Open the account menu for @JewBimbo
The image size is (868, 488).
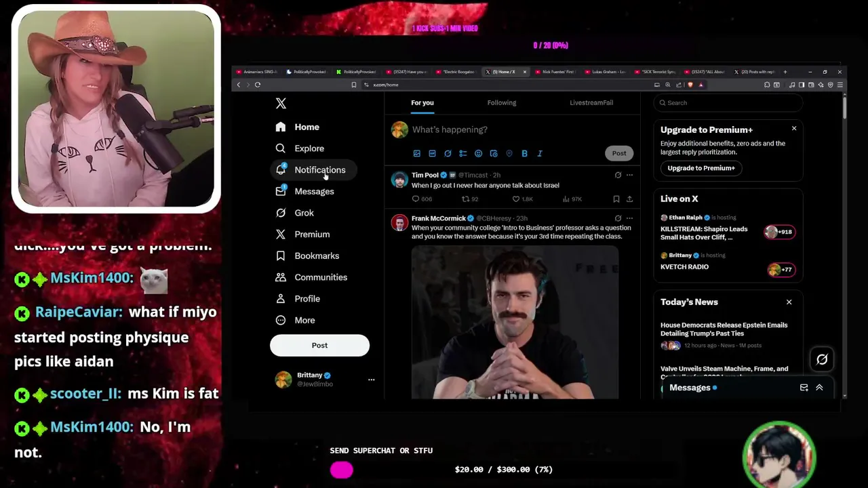click(324, 380)
